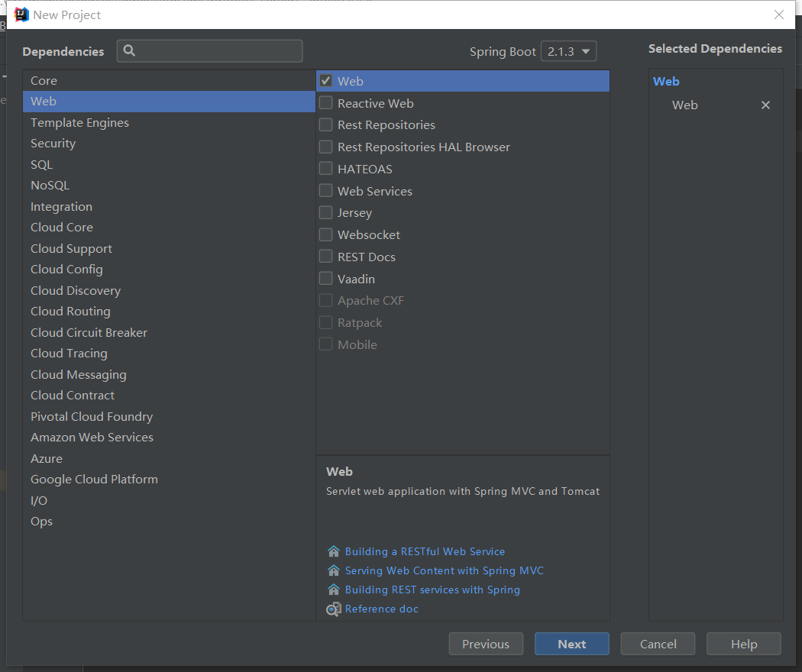Image resolution: width=802 pixels, height=672 pixels.
Task: Click the disabled Mobile checkbox
Action: point(326,344)
